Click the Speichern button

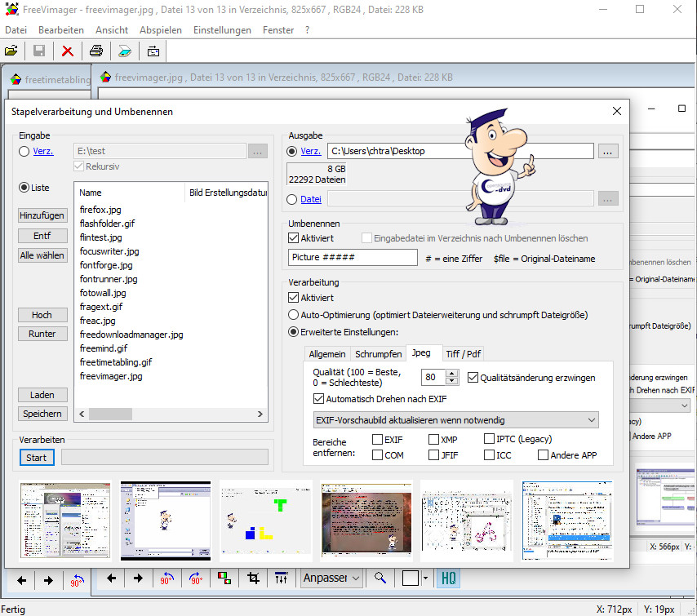point(42,414)
